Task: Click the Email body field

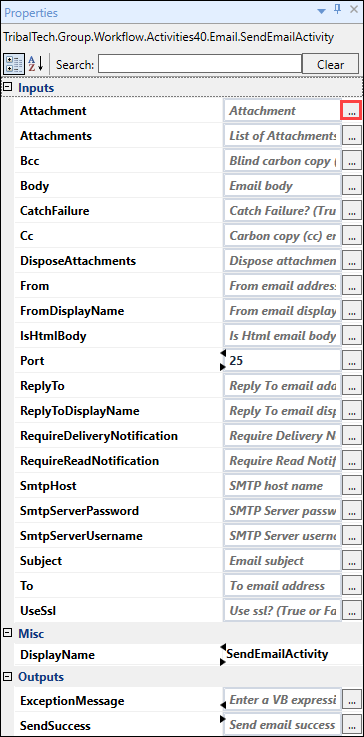Action: click(282, 186)
